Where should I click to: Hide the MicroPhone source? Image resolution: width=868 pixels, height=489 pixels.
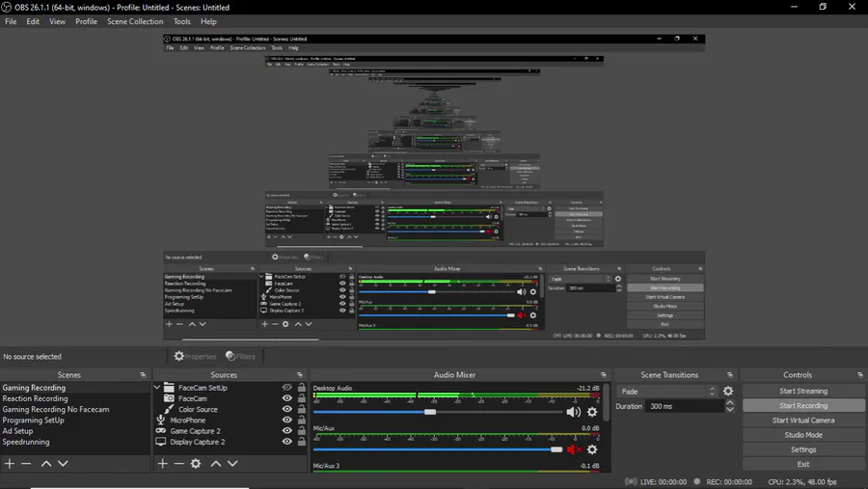(x=286, y=420)
